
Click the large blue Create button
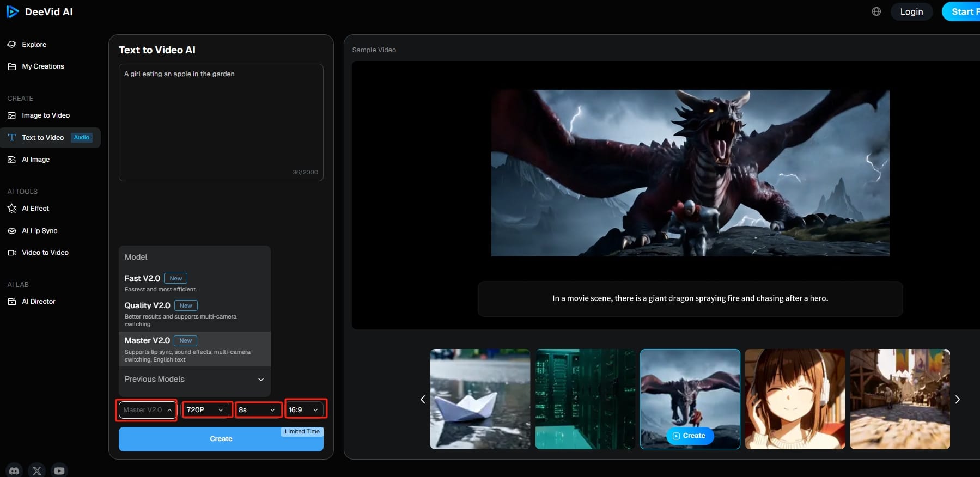coord(221,439)
